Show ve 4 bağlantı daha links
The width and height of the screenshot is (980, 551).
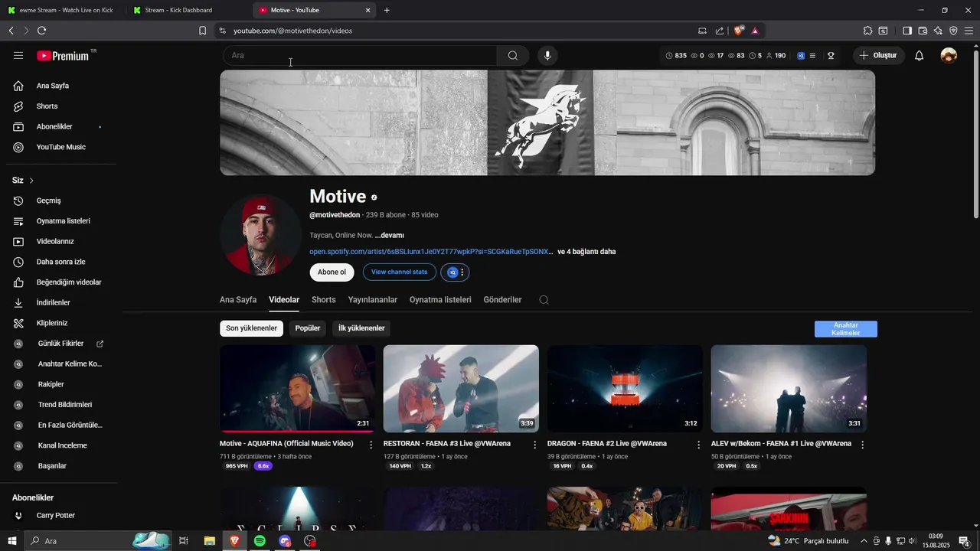[x=586, y=252]
